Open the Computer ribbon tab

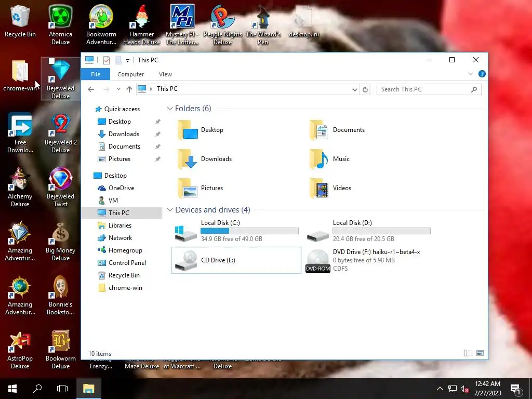[130, 74]
